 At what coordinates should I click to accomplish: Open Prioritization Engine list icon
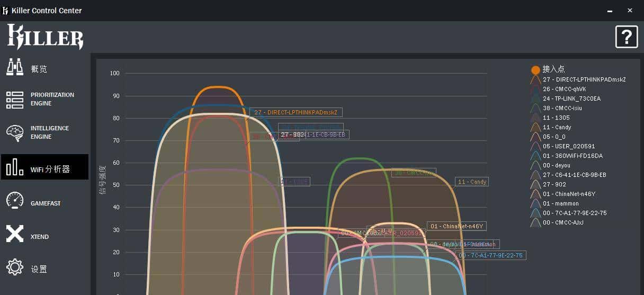coord(15,100)
